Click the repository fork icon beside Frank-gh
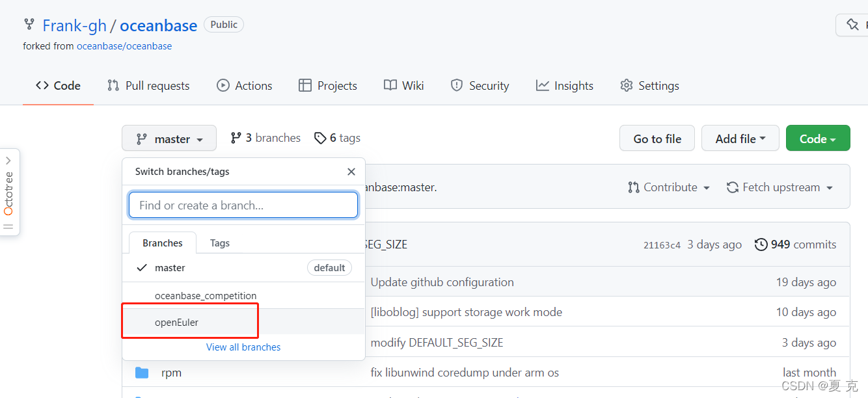The image size is (868, 398). coord(29,24)
